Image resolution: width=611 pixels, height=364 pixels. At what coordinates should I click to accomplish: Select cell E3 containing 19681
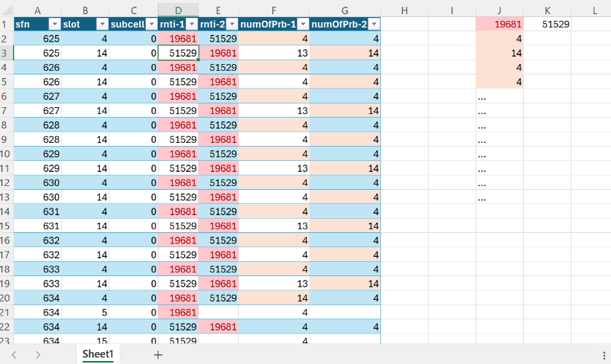[218, 53]
